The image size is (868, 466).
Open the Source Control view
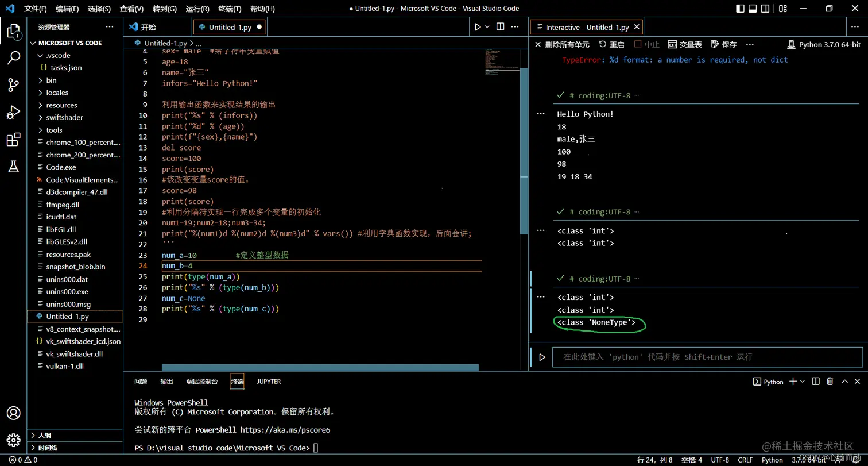tap(13, 85)
